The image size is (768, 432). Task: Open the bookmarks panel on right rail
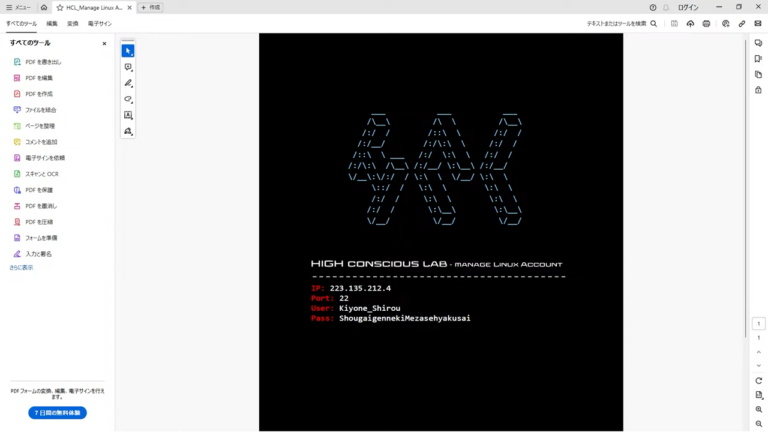pyautogui.click(x=759, y=58)
